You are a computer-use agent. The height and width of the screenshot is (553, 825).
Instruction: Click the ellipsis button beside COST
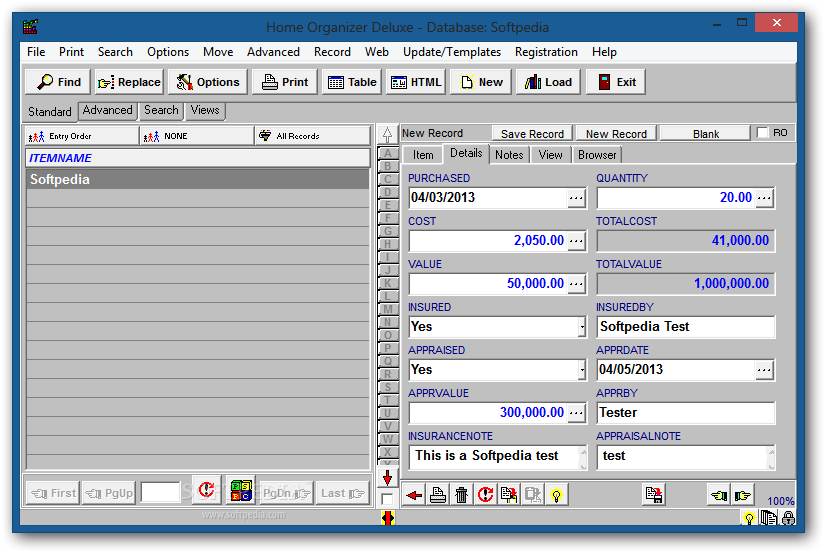(x=576, y=241)
